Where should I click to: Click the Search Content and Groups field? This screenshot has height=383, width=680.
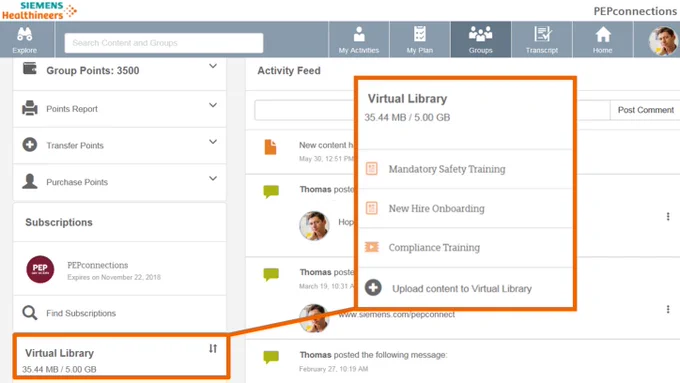tap(164, 43)
